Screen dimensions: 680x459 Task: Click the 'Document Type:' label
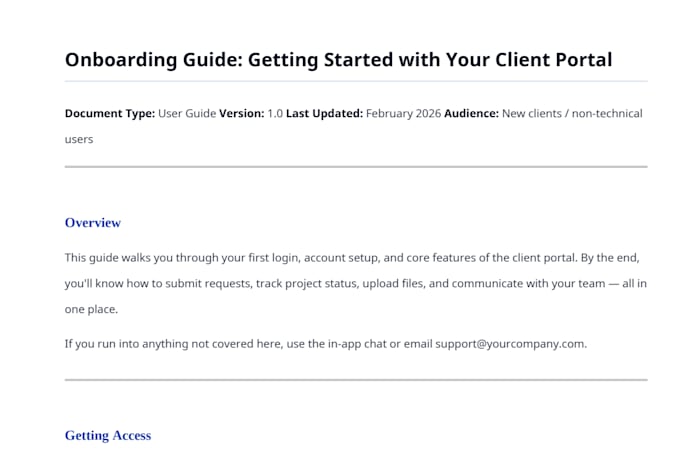pos(110,114)
